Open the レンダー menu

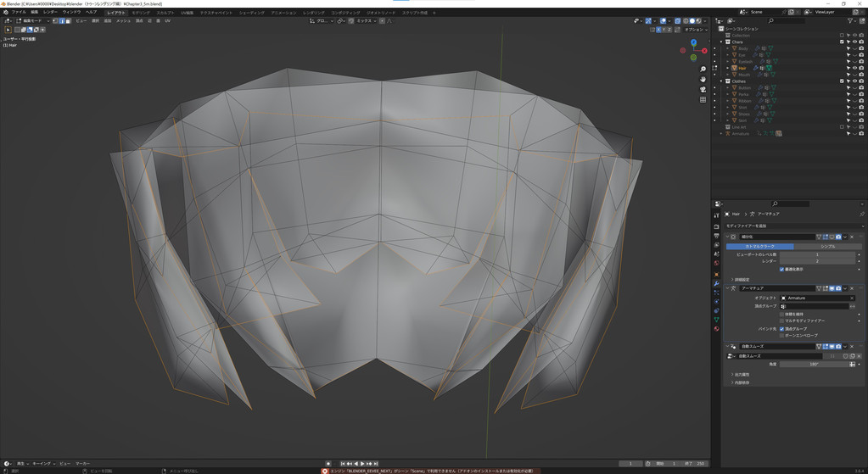point(50,12)
